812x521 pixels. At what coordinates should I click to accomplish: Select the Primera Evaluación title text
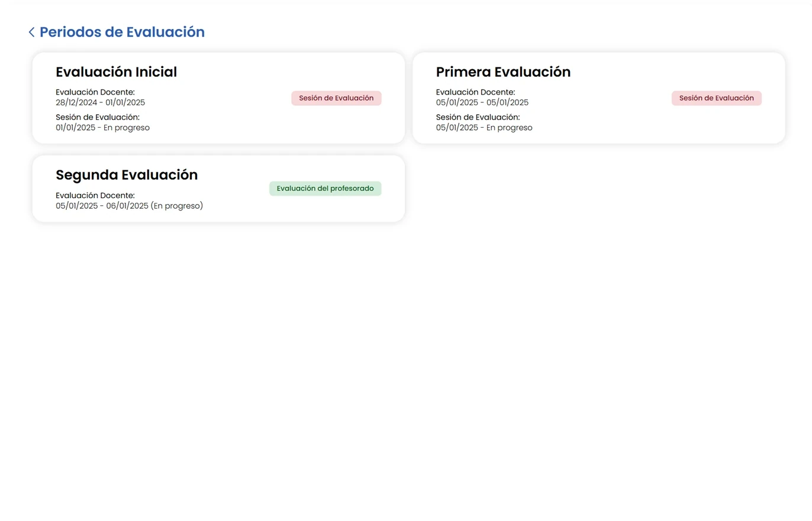click(x=503, y=72)
